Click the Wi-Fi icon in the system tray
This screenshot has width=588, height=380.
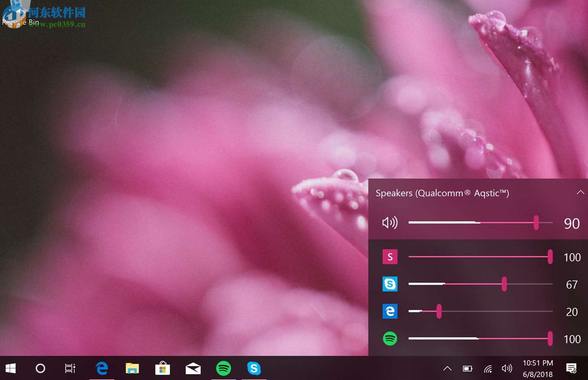(487, 368)
